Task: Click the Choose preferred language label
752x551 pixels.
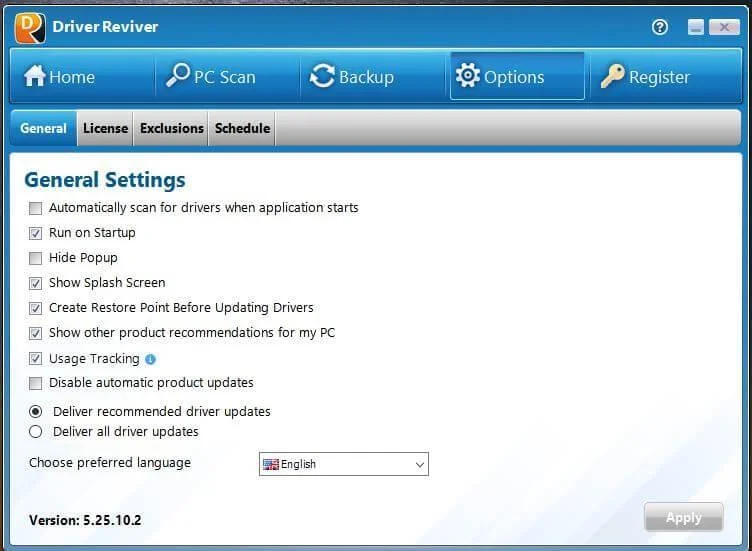Action: [x=110, y=463]
